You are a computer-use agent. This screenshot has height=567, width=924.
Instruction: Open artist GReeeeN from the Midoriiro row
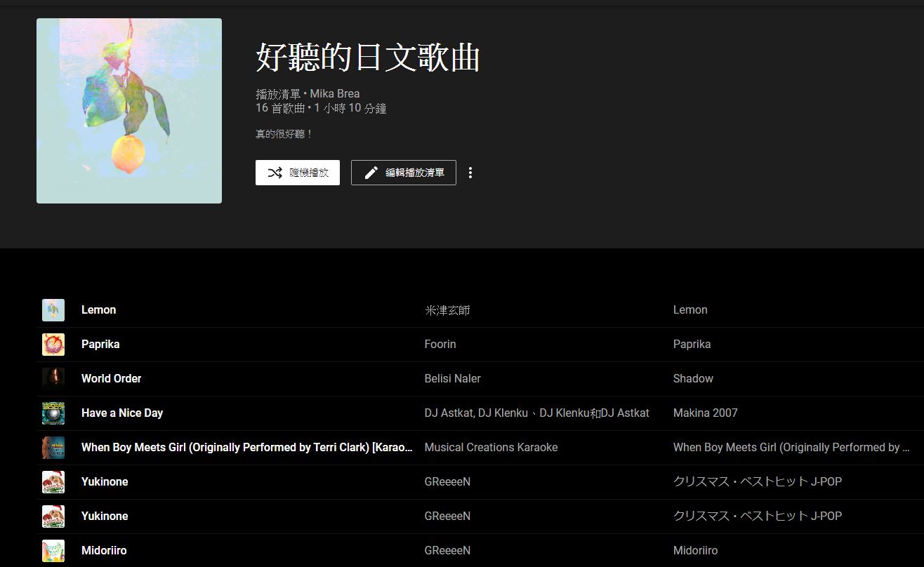click(447, 550)
